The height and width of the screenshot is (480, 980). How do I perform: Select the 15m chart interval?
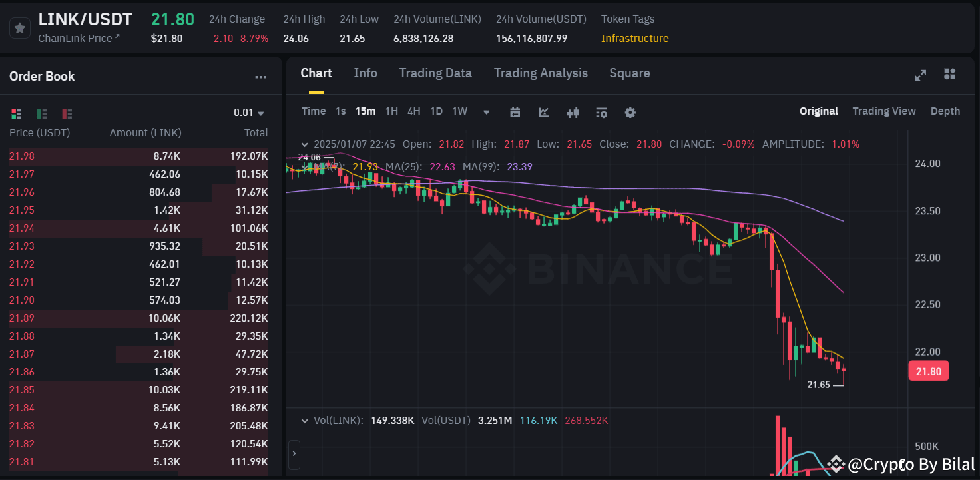pos(366,111)
